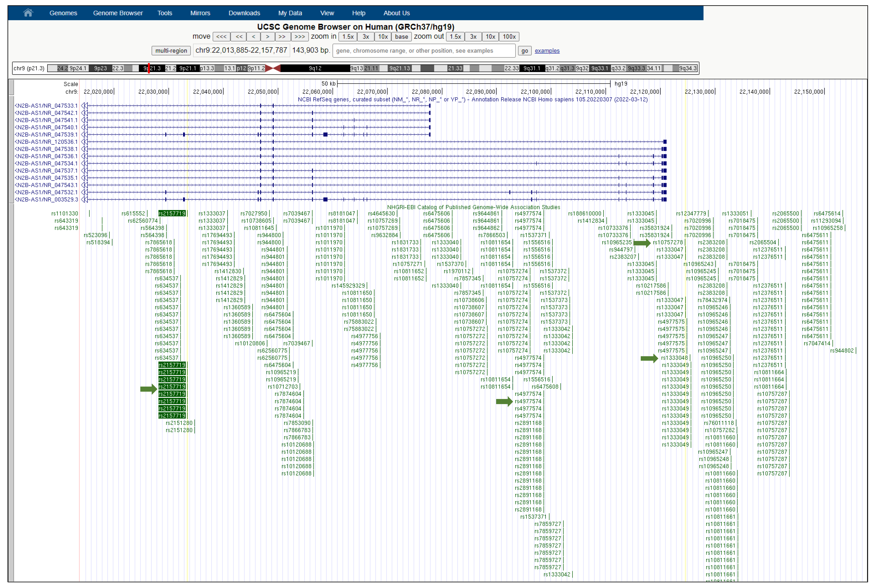Image resolution: width=877 pixels, height=588 pixels.
Task: Click the gene or position search field
Action: 424,51
